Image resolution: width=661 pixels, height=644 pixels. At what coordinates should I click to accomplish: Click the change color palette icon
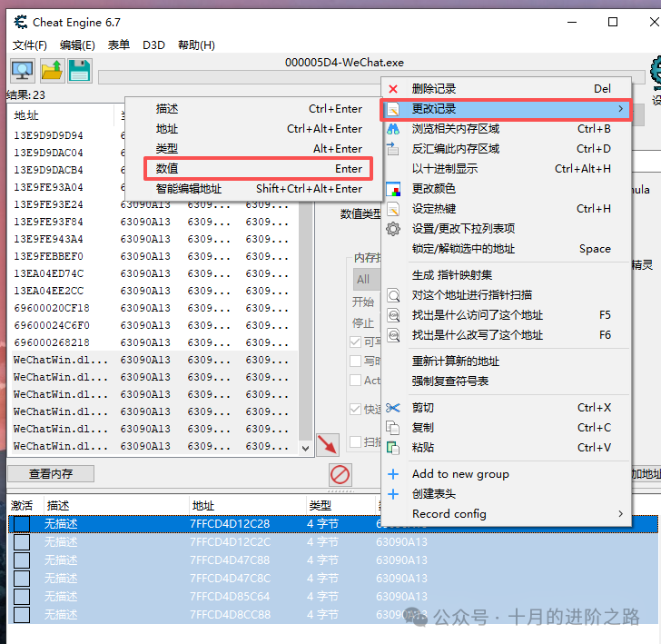(x=393, y=189)
